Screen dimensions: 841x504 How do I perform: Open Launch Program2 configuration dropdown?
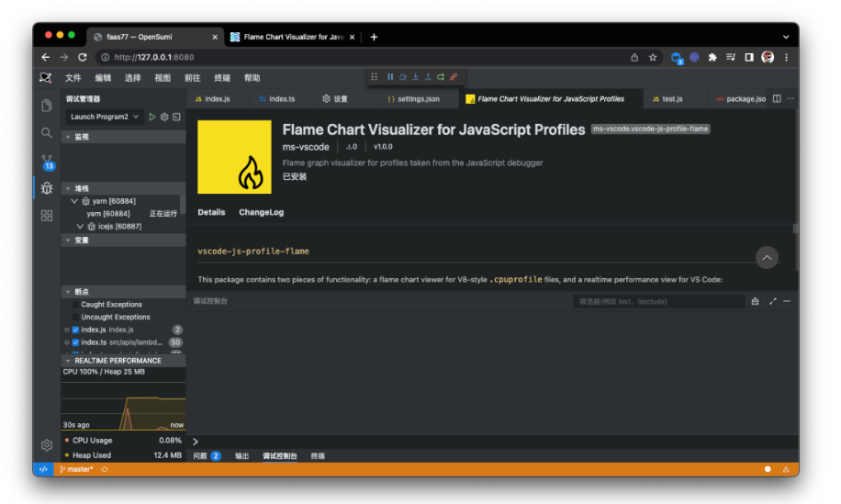(105, 117)
